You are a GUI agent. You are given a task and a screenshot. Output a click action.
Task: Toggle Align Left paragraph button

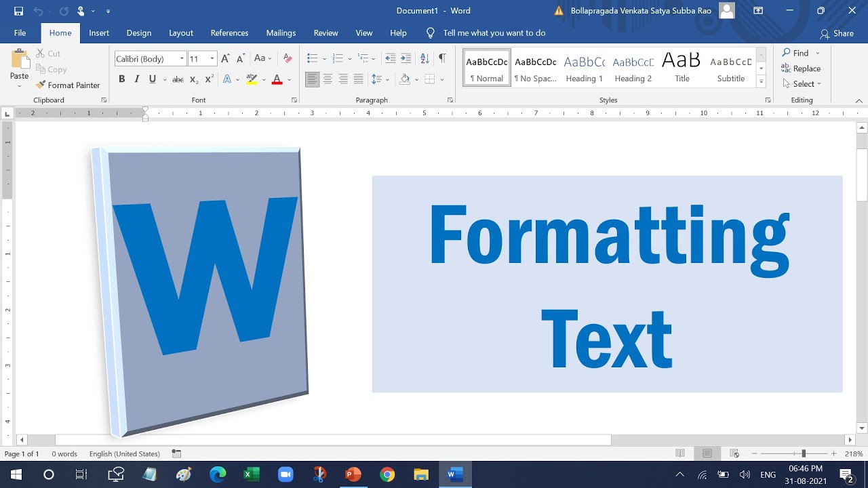(x=312, y=79)
